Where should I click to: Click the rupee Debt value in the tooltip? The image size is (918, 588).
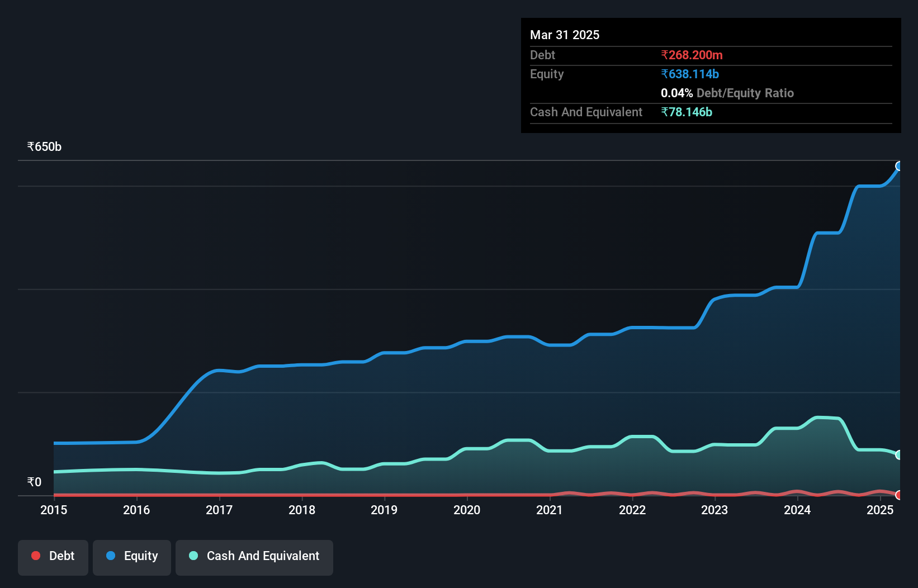click(692, 55)
